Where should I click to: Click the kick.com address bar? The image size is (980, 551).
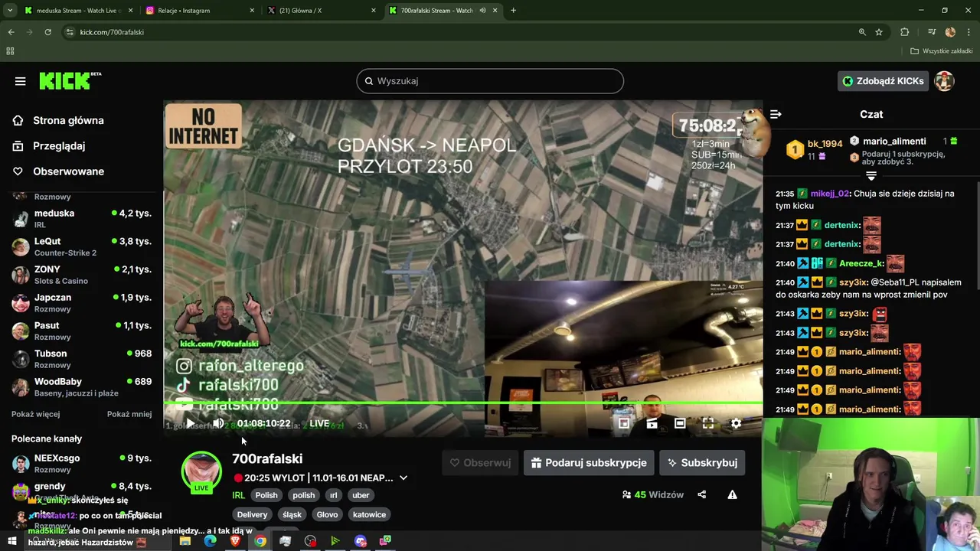pyautogui.click(x=459, y=32)
